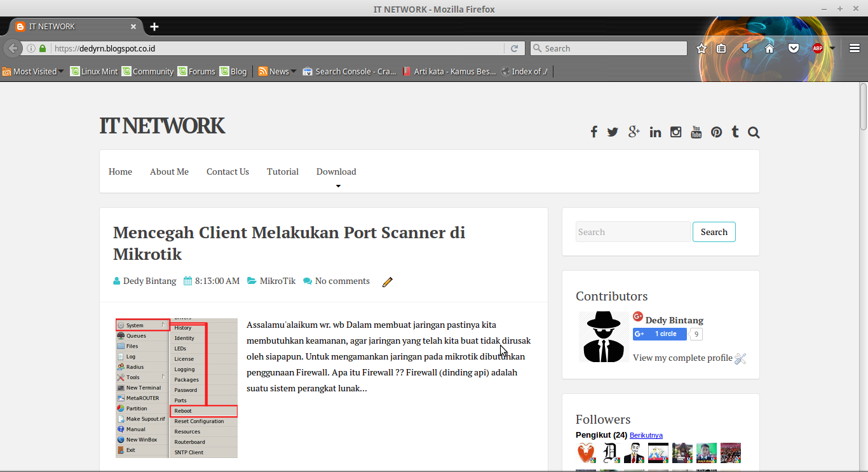Open the Most Visited dropdown
This screenshot has width=868, height=472.
point(34,71)
